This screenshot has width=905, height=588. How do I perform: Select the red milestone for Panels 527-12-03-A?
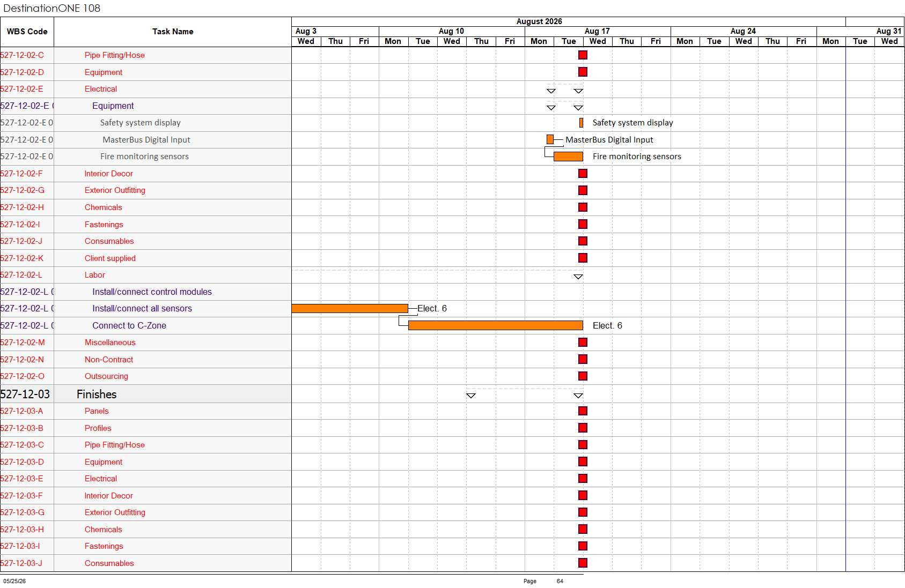583,411
